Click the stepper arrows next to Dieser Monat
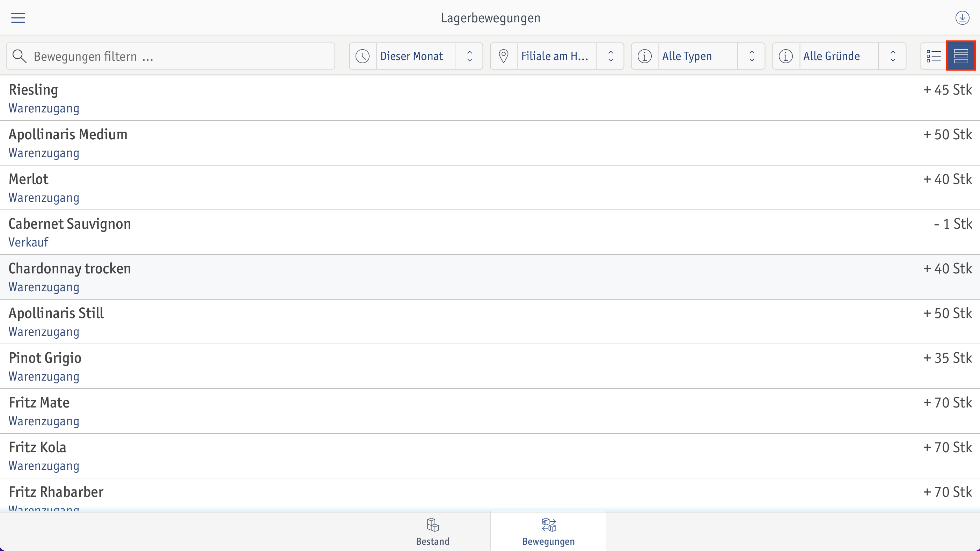 pyautogui.click(x=469, y=56)
